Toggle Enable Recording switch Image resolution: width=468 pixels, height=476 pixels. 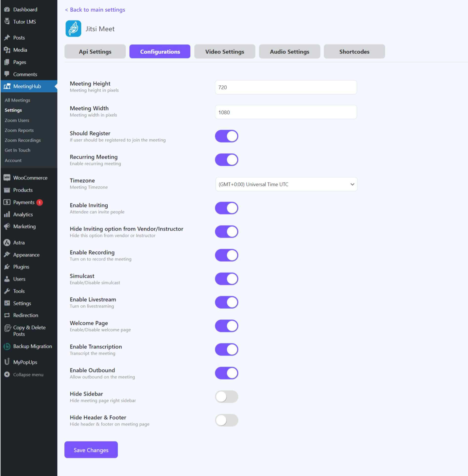click(x=227, y=255)
